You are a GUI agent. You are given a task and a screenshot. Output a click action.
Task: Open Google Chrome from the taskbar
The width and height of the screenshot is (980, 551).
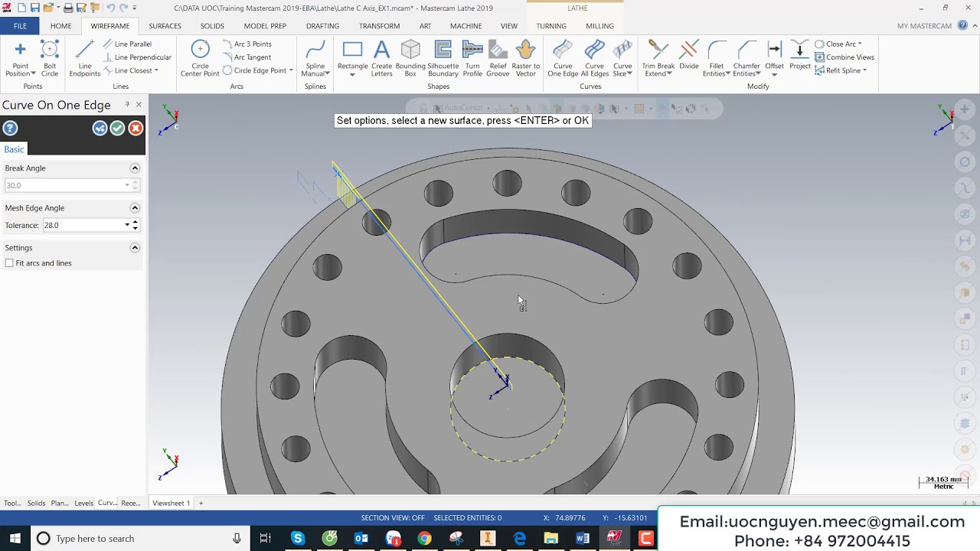pyautogui.click(x=424, y=539)
